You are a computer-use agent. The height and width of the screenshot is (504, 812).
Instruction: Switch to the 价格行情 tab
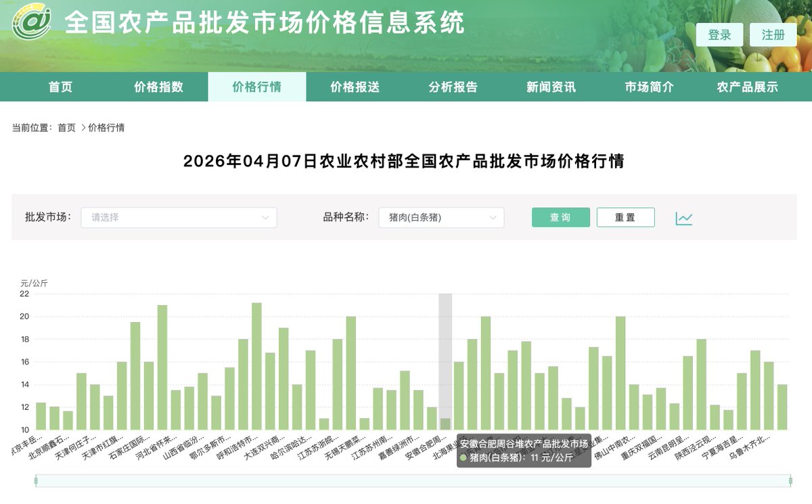click(257, 87)
